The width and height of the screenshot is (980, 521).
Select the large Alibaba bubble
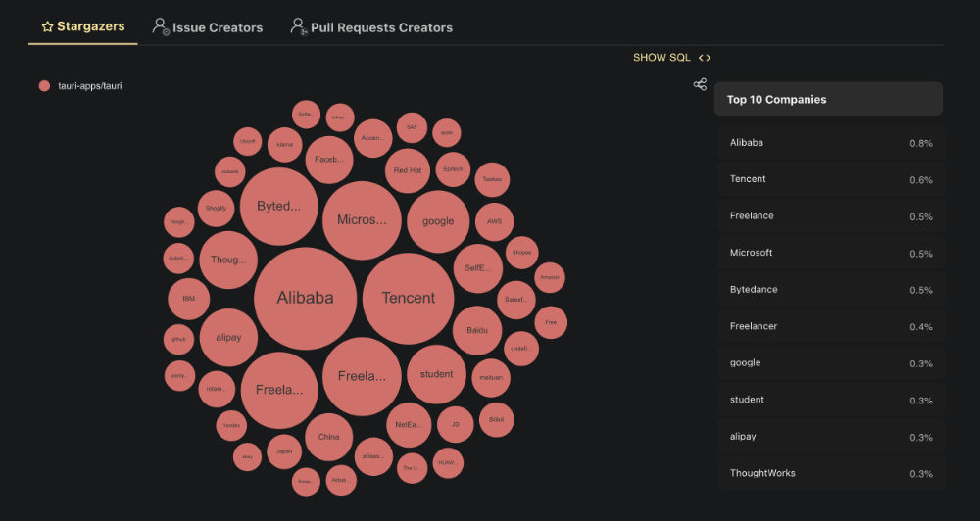(305, 298)
